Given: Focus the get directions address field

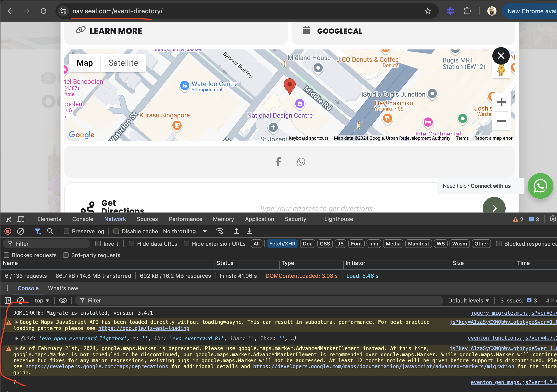Looking at the screenshot, I should [x=316, y=209].
